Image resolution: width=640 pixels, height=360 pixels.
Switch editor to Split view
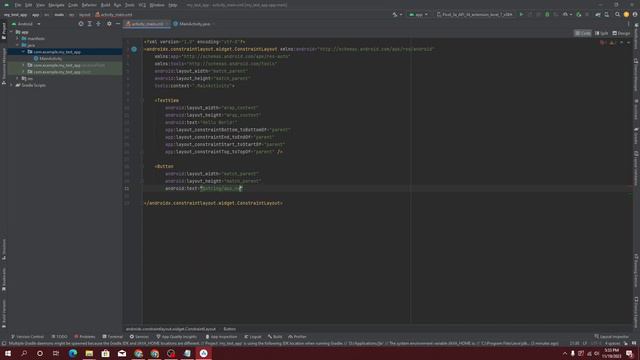click(601, 33)
